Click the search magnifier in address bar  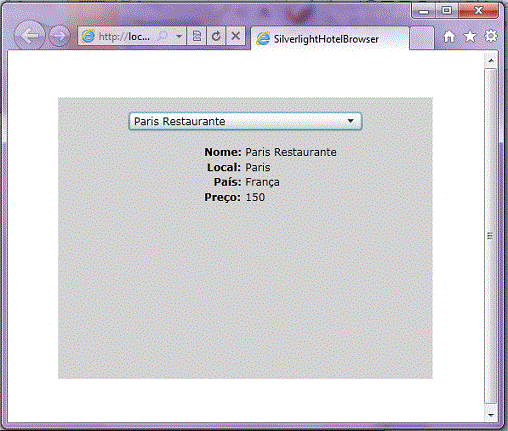pyautogui.click(x=162, y=36)
